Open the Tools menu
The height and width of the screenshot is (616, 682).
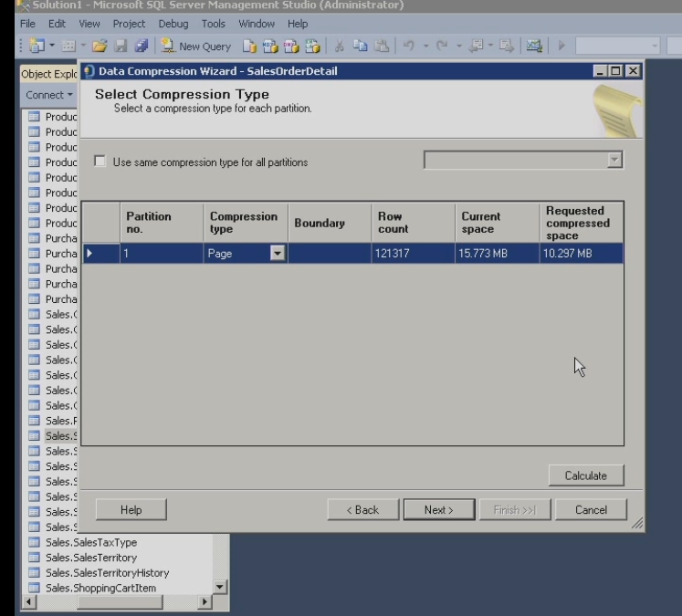pos(213,24)
